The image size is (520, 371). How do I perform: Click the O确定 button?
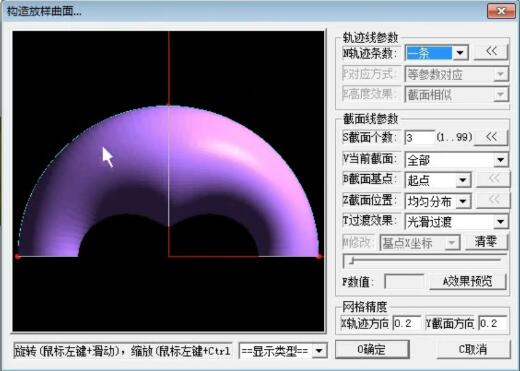tap(372, 349)
